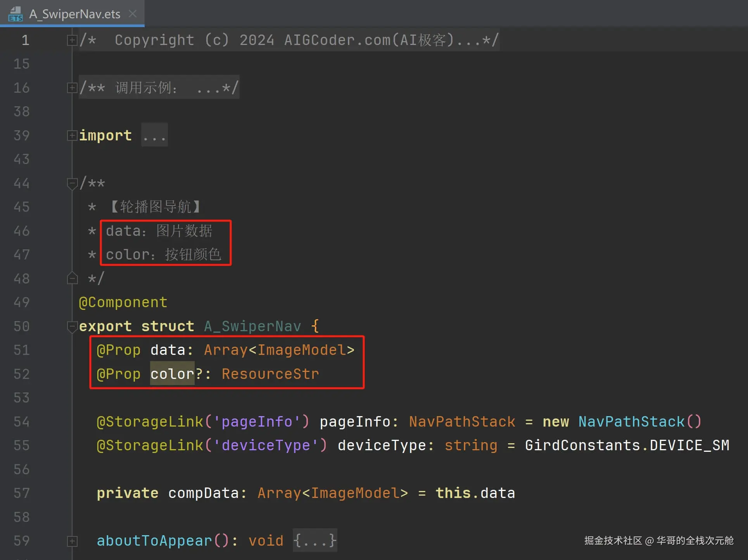Click the folded import ellipsis placeholder

(154, 136)
